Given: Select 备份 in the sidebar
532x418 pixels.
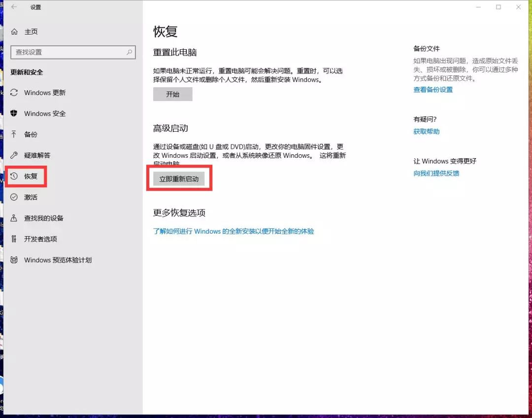Looking at the screenshot, I should [31, 135].
